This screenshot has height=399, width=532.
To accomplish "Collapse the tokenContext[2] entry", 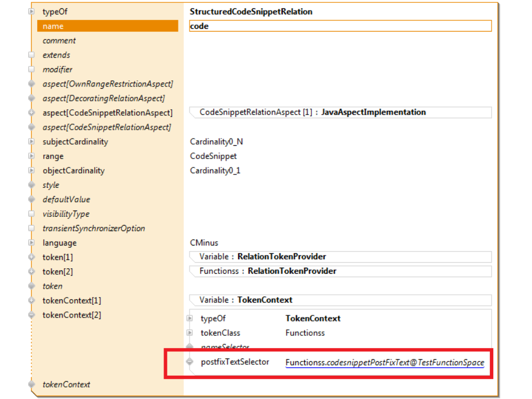I will (x=32, y=315).
